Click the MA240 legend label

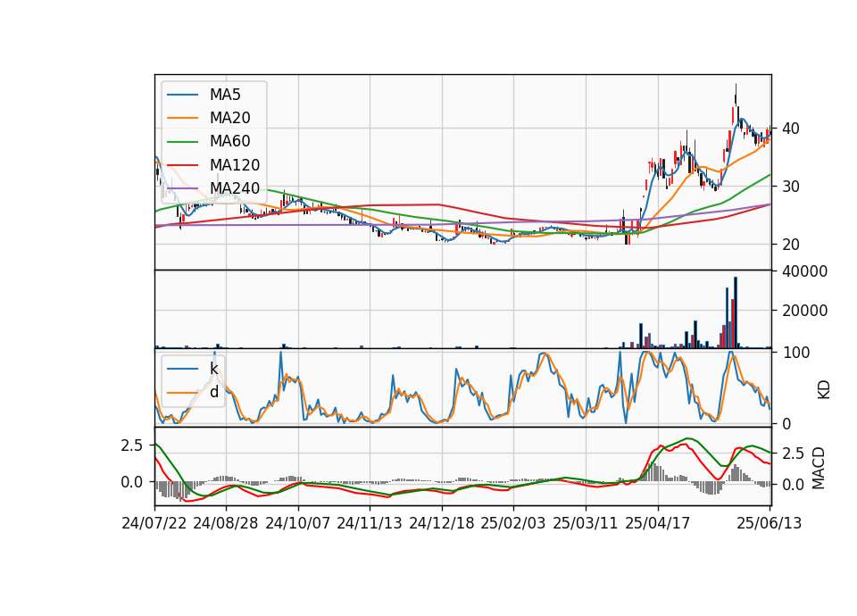[235, 188]
